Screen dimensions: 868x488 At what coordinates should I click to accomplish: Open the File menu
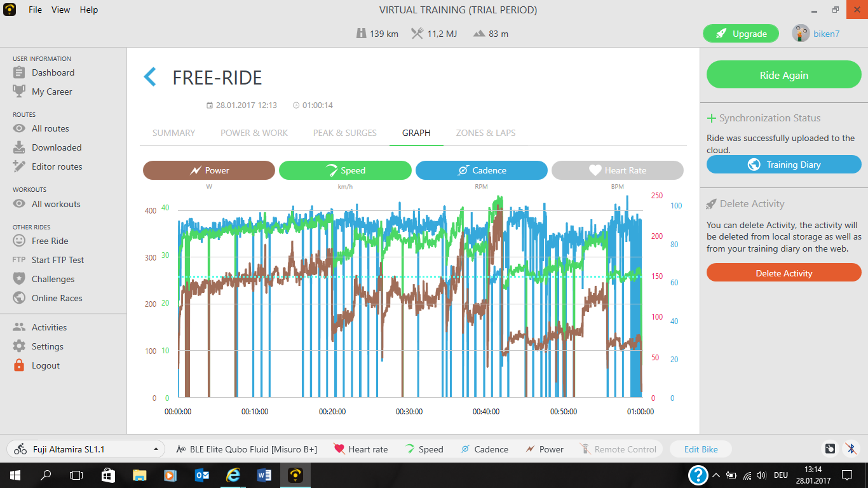35,10
